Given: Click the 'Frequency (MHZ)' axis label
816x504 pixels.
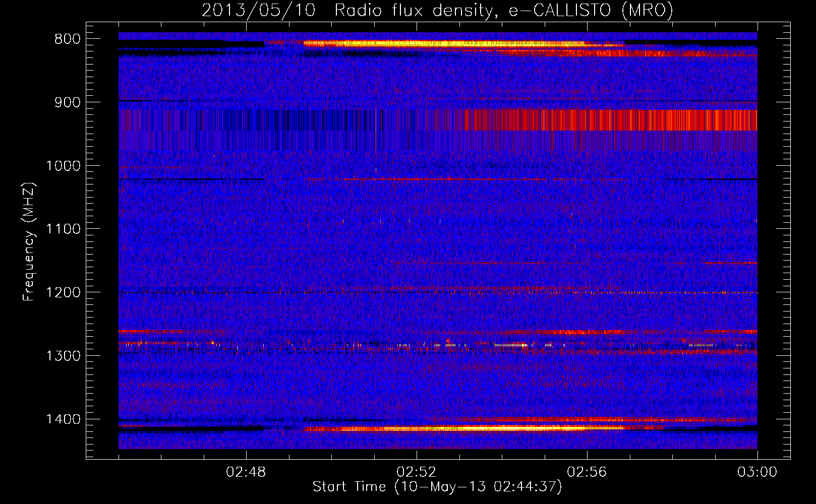Looking at the screenshot, I should (x=29, y=242).
